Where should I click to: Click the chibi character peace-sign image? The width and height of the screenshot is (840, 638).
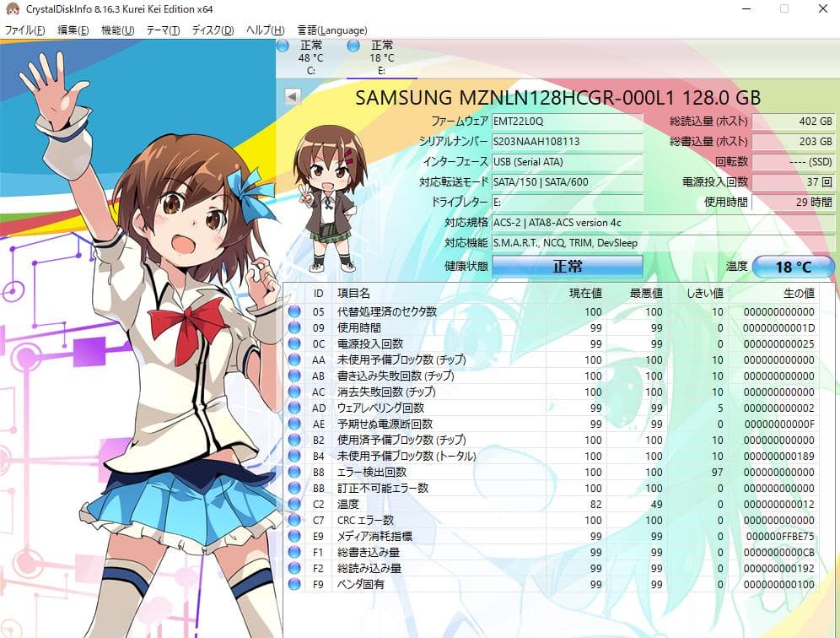[x=330, y=198]
